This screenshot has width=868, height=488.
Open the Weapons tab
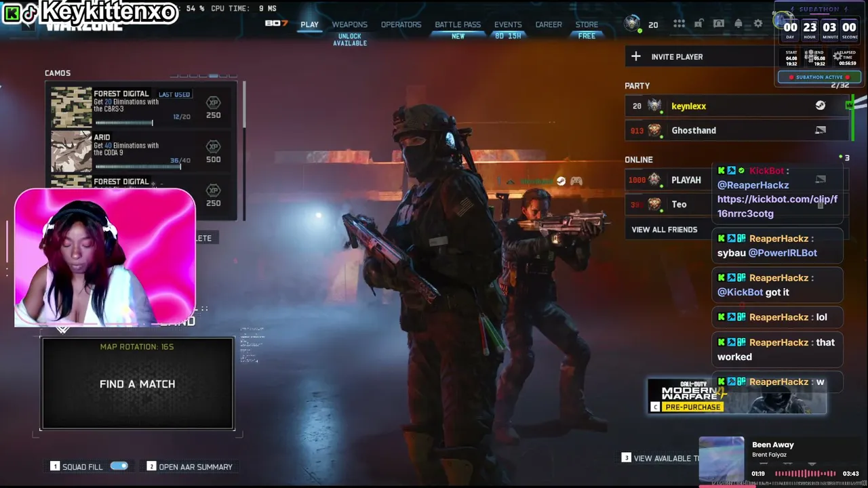[x=349, y=24]
